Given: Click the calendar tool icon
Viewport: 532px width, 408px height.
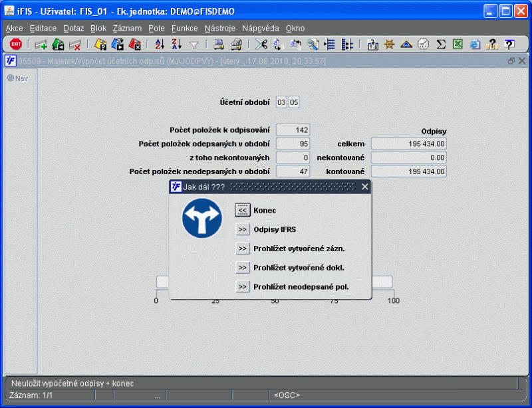Looking at the screenshot, I should [x=372, y=45].
